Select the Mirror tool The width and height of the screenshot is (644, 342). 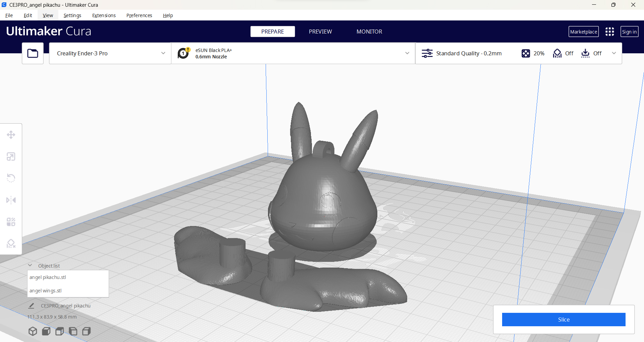[x=11, y=200]
